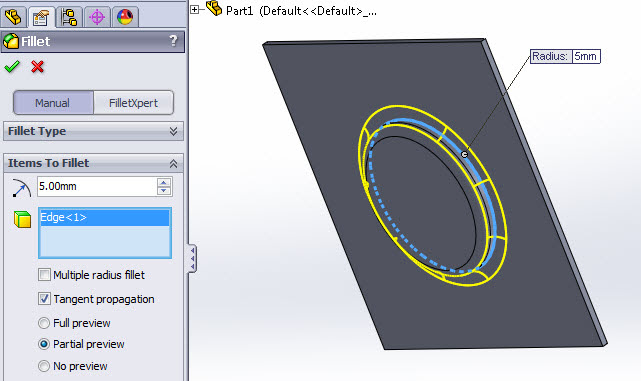
Task: Select Edge<1> in the selection list
Action: point(105,217)
